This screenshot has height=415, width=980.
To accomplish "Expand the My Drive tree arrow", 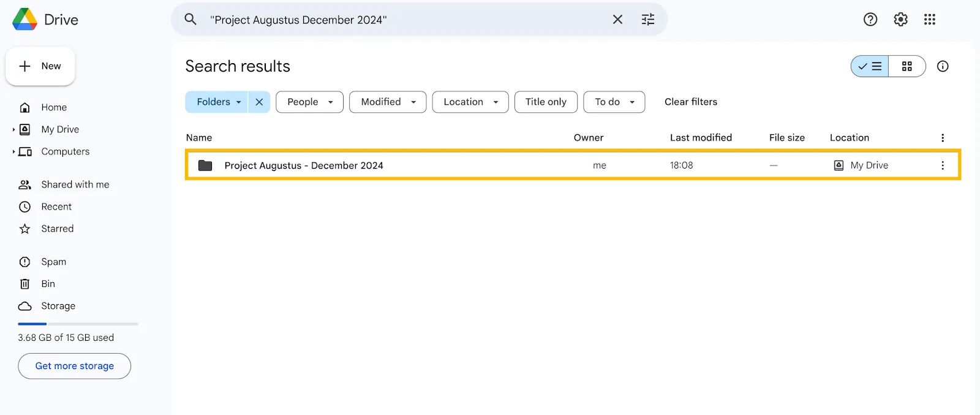I will [13, 129].
